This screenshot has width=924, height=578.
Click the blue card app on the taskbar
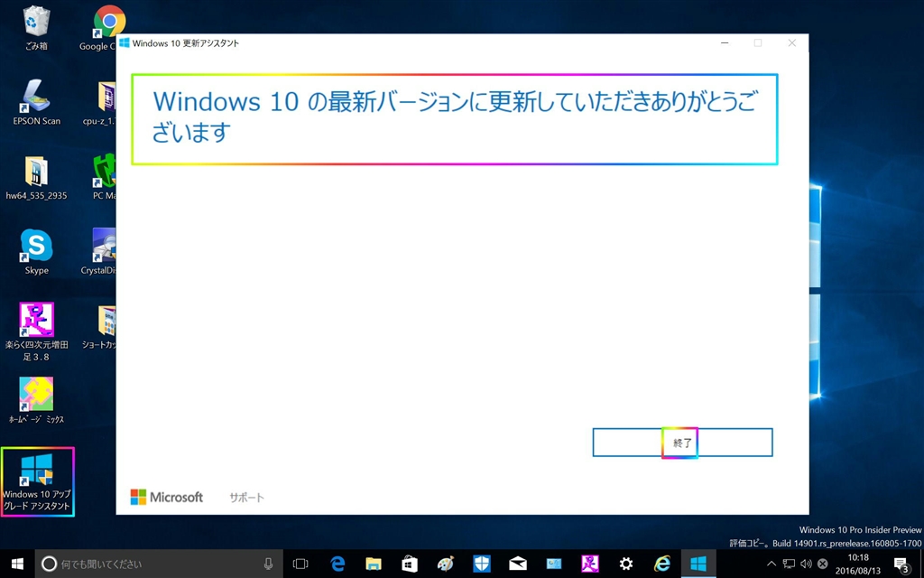coord(554,564)
